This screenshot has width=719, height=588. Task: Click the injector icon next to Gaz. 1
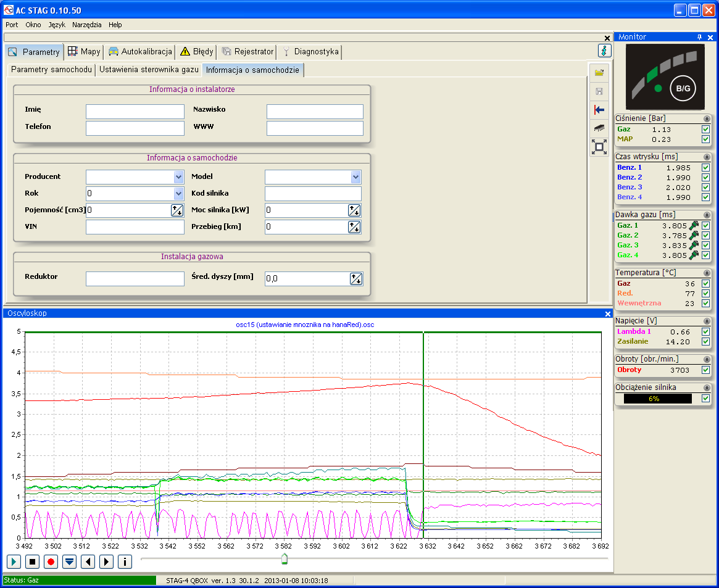(694, 225)
